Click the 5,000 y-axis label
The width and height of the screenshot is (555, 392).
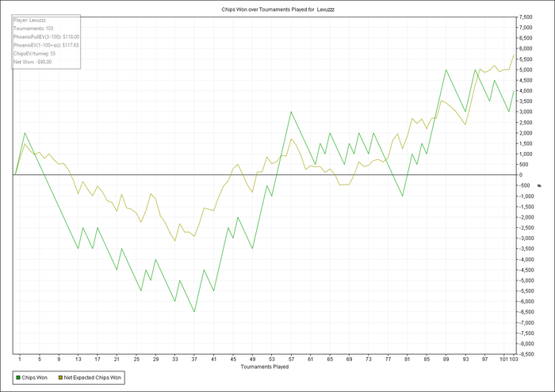pos(526,70)
